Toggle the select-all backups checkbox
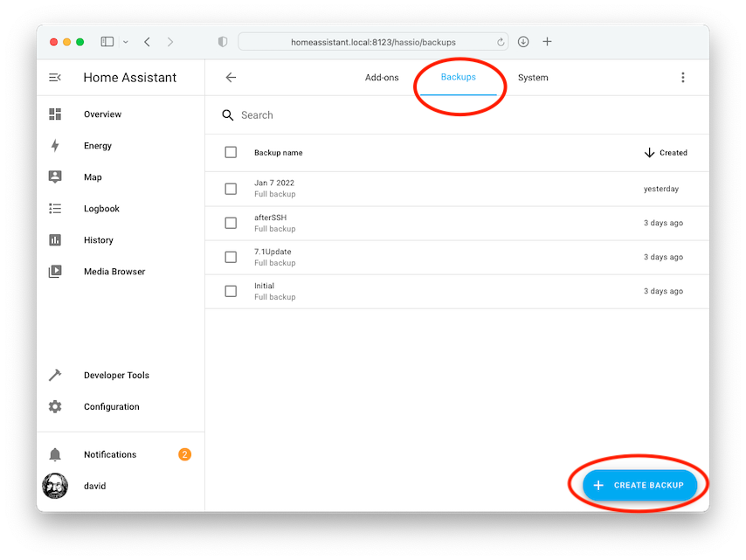 [231, 152]
